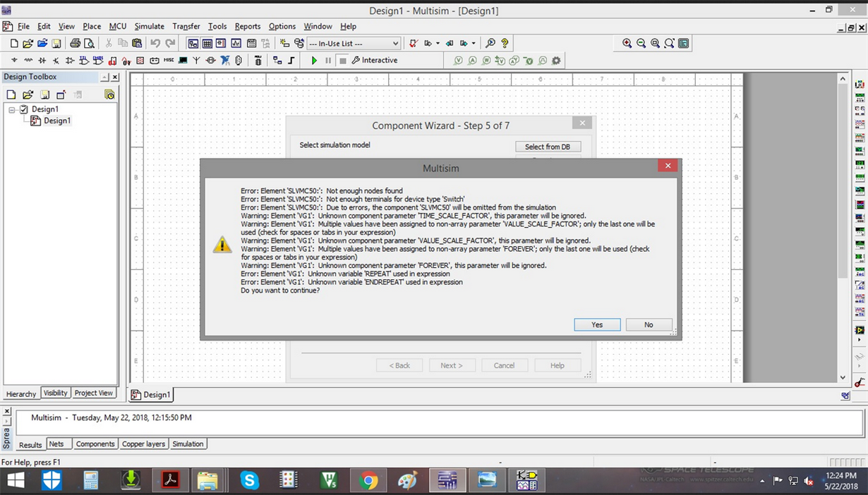Screen dimensions: 868x495
Task: Open the Simulate menu
Action: [149, 26]
